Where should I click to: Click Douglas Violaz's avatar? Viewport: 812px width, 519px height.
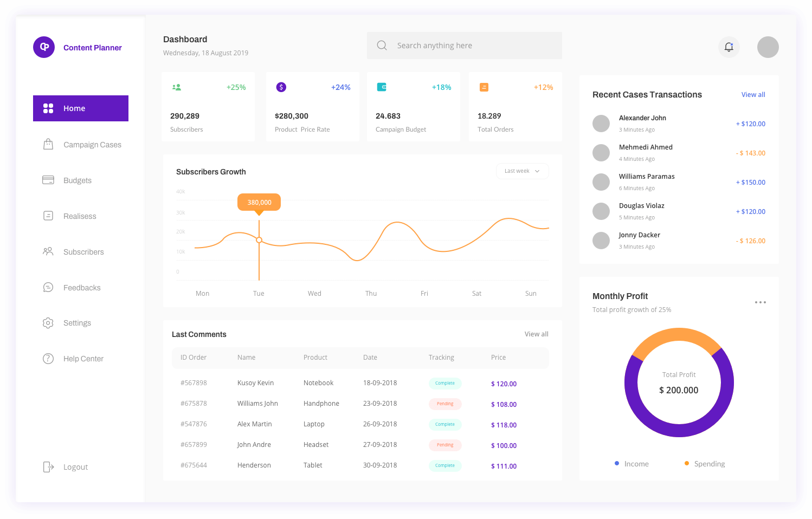pos(601,211)
